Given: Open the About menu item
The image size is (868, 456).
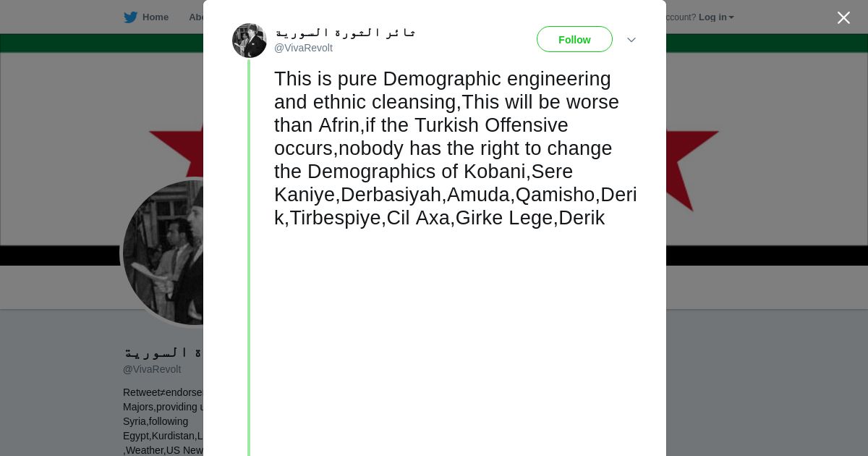Looking at the screenshot, I should click(x=195, y=17).
